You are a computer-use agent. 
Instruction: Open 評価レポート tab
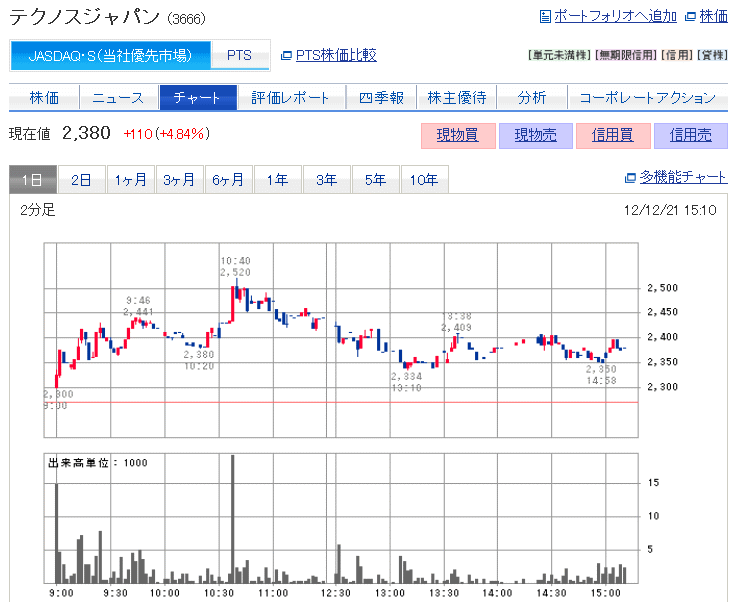291,97
